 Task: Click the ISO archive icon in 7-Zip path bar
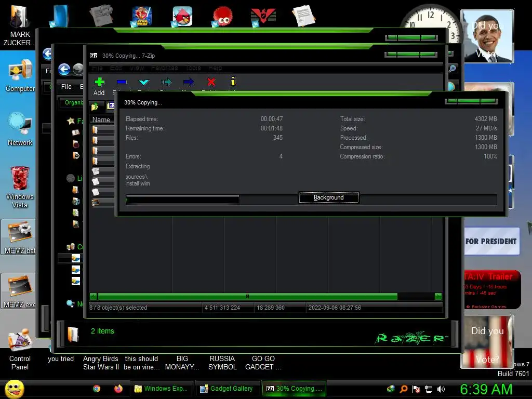111,106
